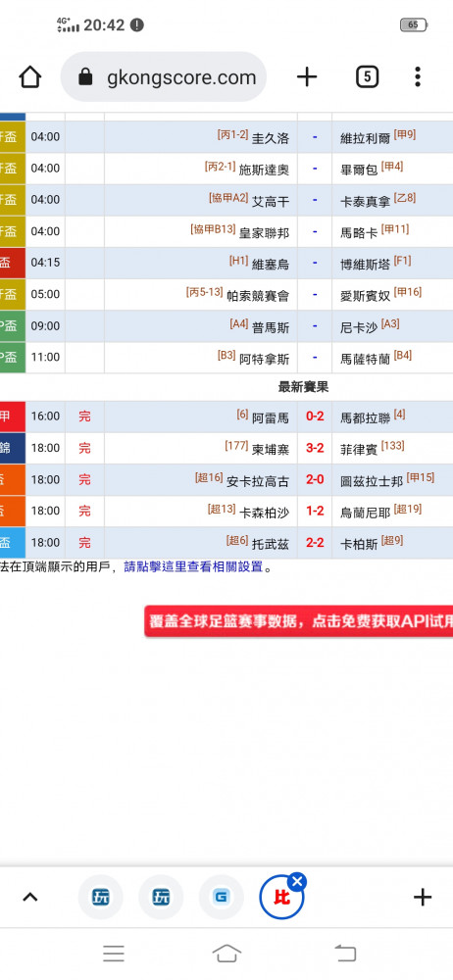Tap Android home navigation button
This screenshot has height=980, width=453.
click(226, 954)
